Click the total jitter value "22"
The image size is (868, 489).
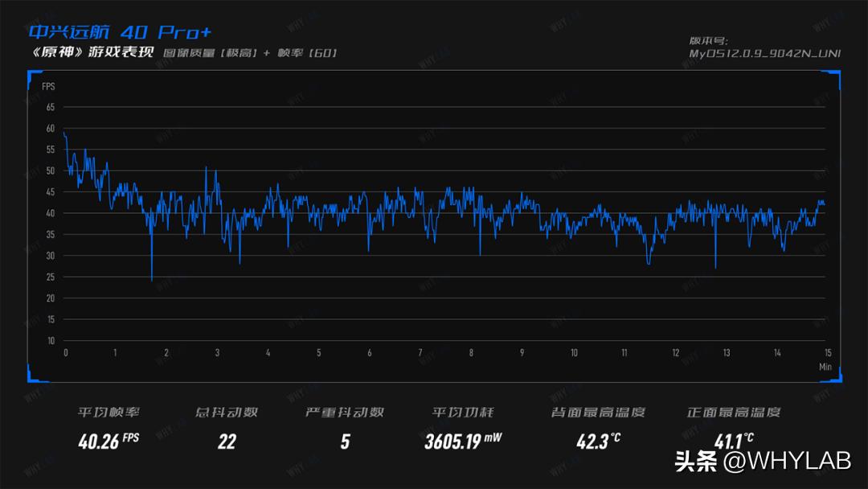tap(227, 442)
